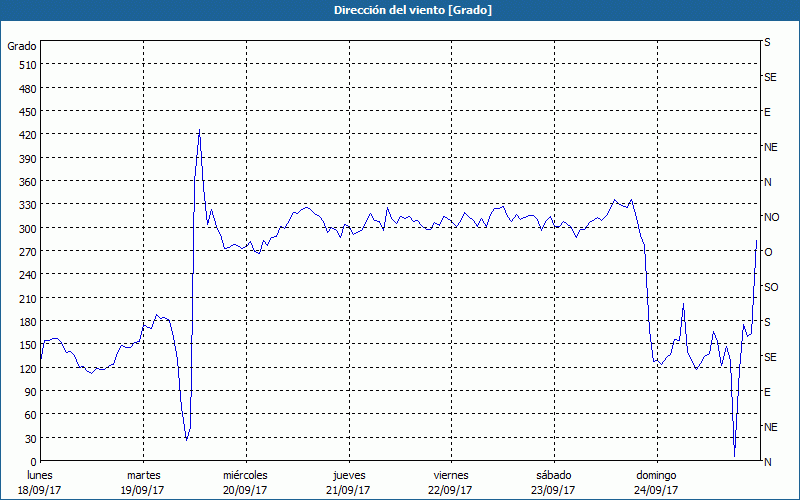Select the 'miércoles' day label
This screenshot has width=800, height=500.
[x=245, y=475]
